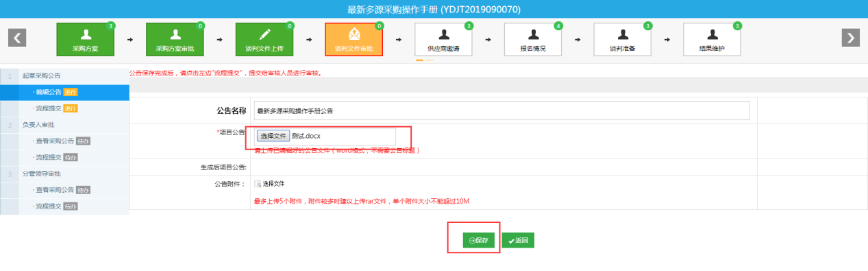868x271 pixels.
Task: Click the 返回 button
Action: [x=518, y=241]
